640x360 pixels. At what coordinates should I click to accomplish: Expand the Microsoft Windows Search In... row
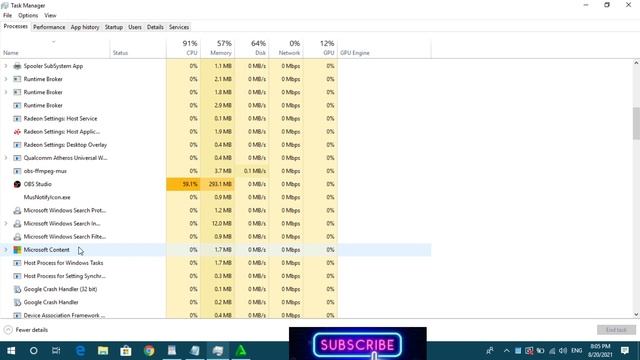[x=6, y=223]
